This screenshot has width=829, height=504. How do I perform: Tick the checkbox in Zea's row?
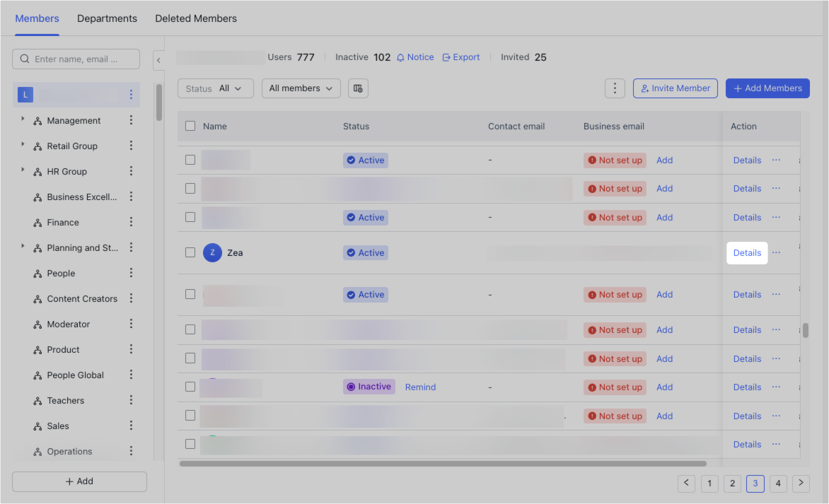190,252
